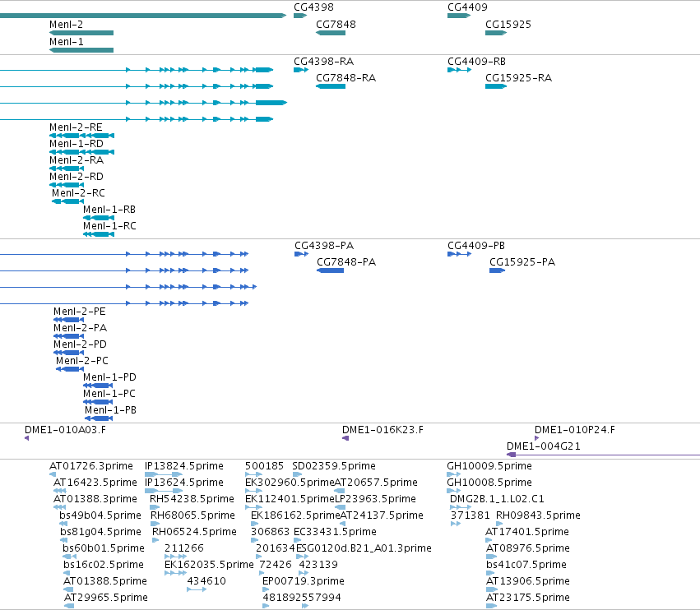Click the Menl-1-PC protein feature

[x=98, y=402]
